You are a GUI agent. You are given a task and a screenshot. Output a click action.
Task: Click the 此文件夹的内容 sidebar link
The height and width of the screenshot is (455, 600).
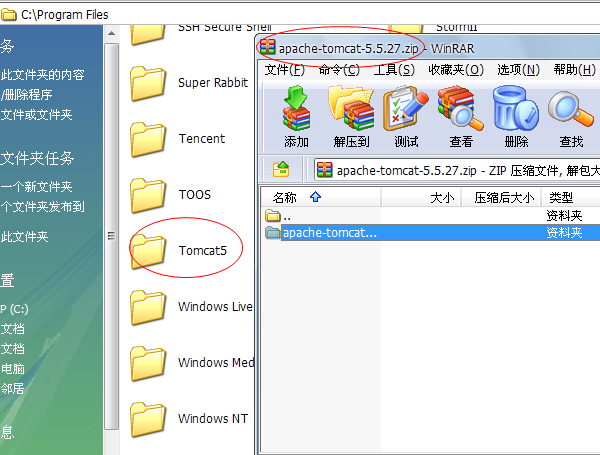(x=42, y=75)
